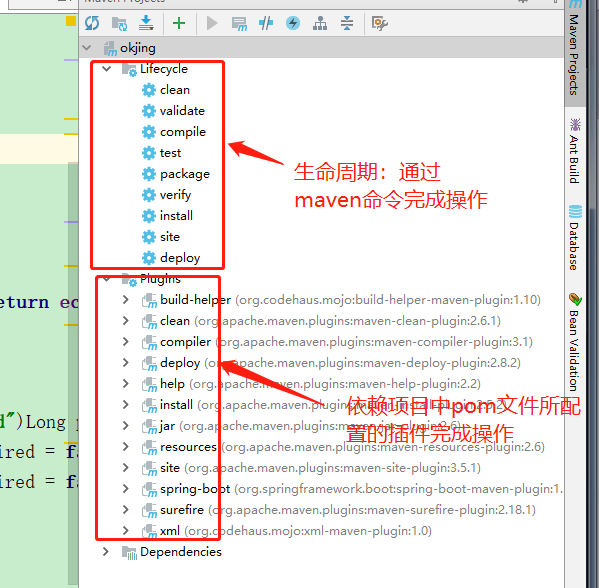599x588 pixels.
Task: Expand the site plugin node
Action: (126, 468)
